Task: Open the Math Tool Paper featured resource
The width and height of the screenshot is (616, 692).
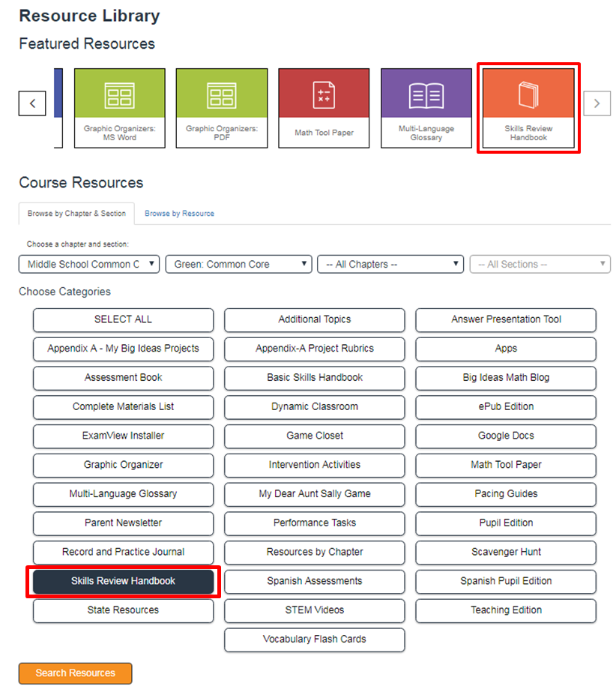Action: (x=324, y=108)
